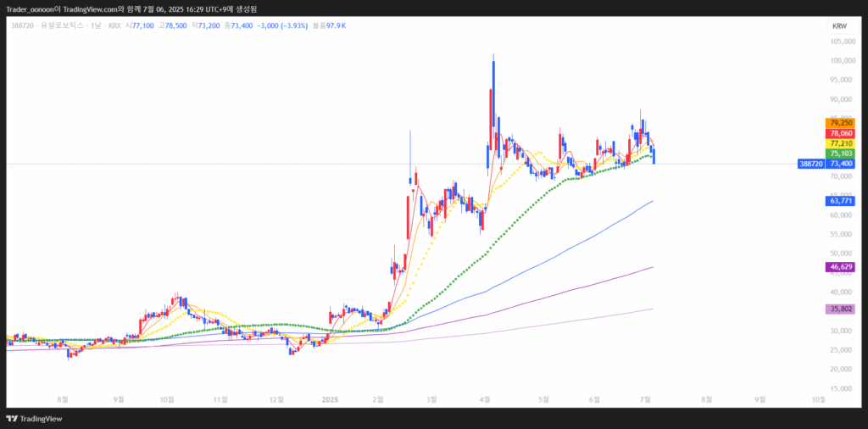This screenshot has width=868, height=429.
Task: Click the 4월 marker on time axis
Action: pos(485,398)
